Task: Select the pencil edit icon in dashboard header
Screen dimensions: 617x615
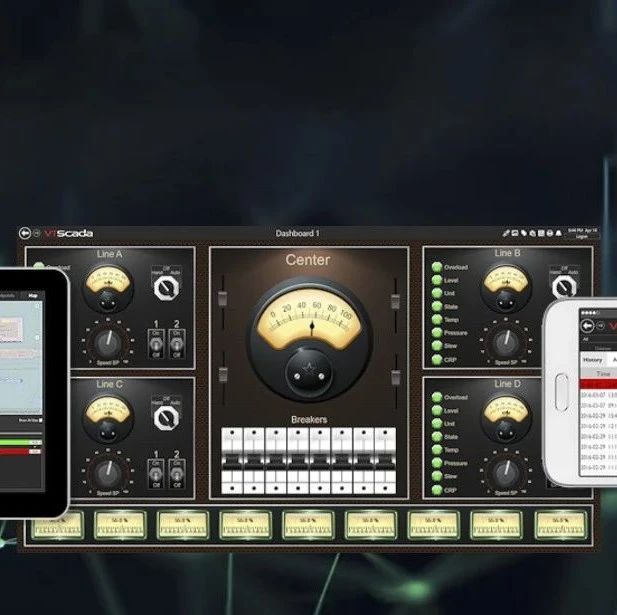Action: click(506, 233)
